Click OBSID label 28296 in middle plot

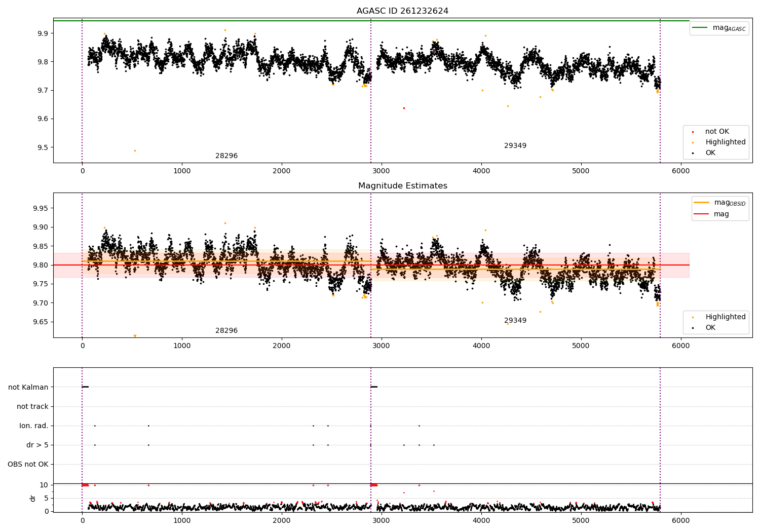pos(226,331)
